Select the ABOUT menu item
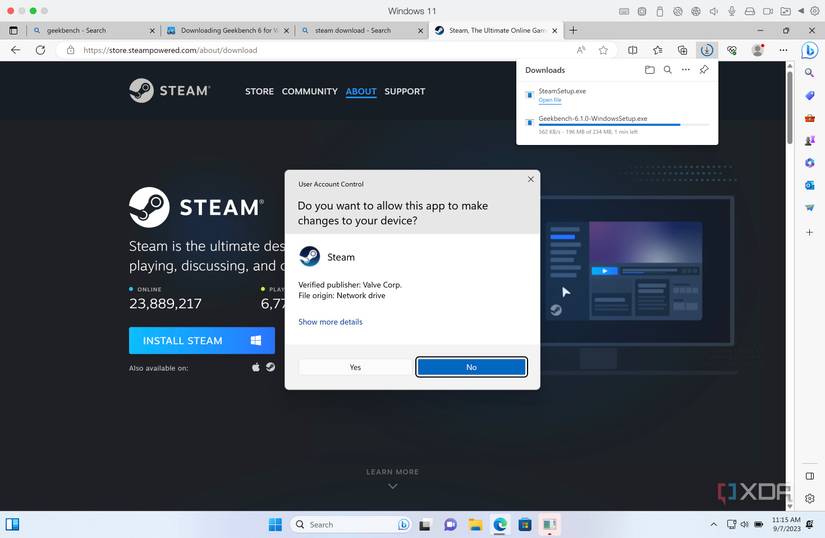 tap(361, 92)
